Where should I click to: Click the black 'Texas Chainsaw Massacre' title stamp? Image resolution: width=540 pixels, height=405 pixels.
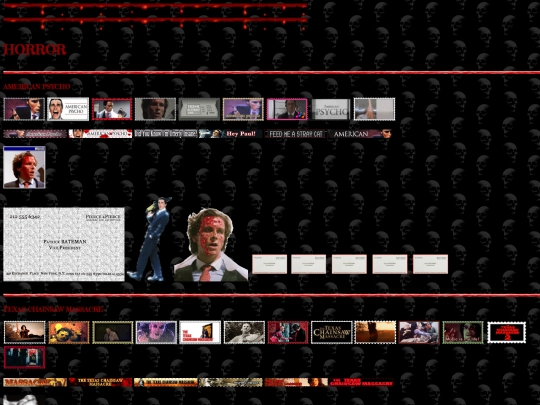332,332
